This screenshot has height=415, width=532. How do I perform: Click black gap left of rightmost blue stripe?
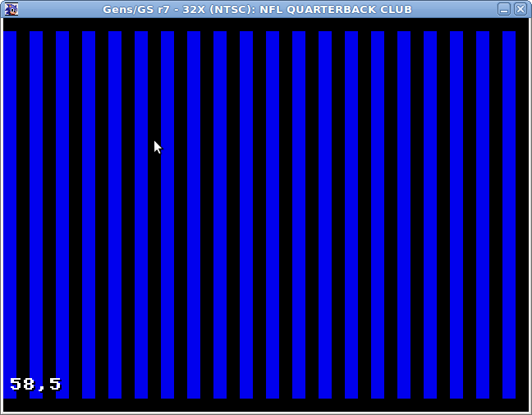tap(495, 213)
